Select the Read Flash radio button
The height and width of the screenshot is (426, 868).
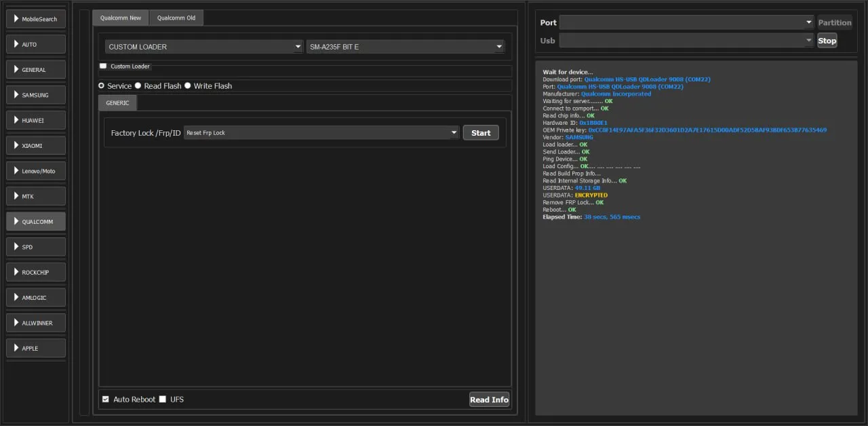[x=138, y=86]
